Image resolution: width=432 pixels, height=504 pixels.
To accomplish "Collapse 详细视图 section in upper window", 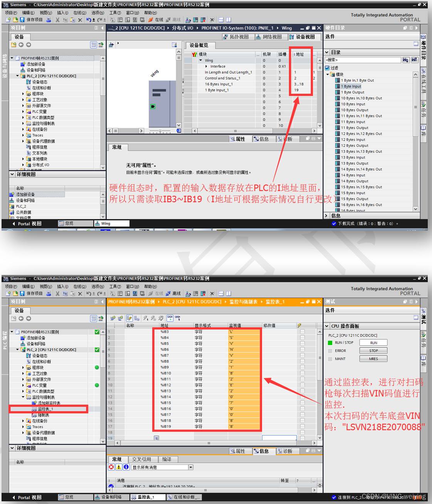I will (12, 174).
